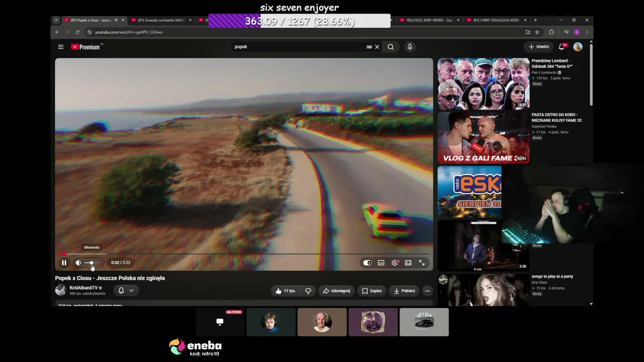Open the on-screen keyboard icon in search
Viewport: 644px width, 362px height.
[x=369, y=47]
